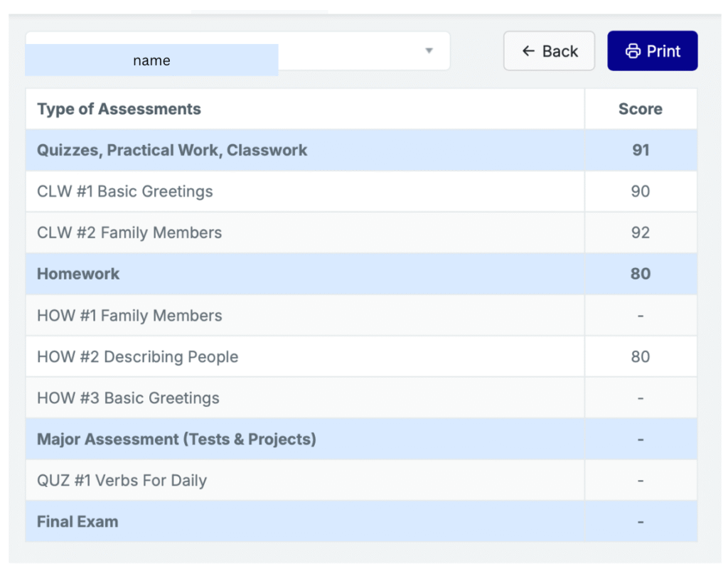Select HOW #3 Basic Greetings row
This screenshot has width=728, height=571.
[x=128, y=398]
